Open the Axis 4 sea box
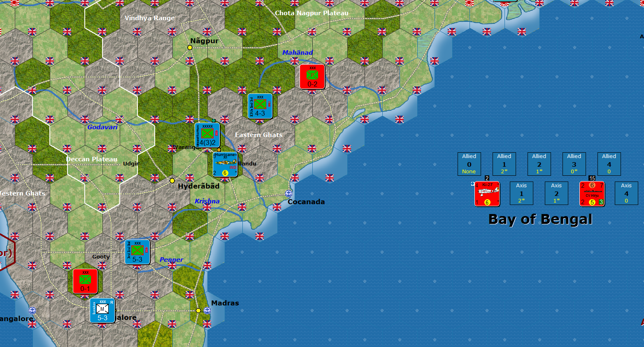Viewport: 644px width, 347px height. pos(626,193)
